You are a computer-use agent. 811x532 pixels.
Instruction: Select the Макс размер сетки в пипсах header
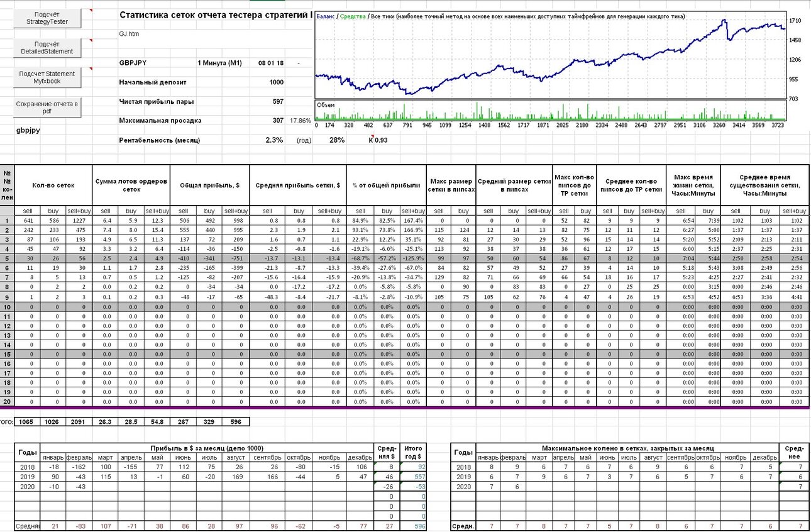pos(451,186)
